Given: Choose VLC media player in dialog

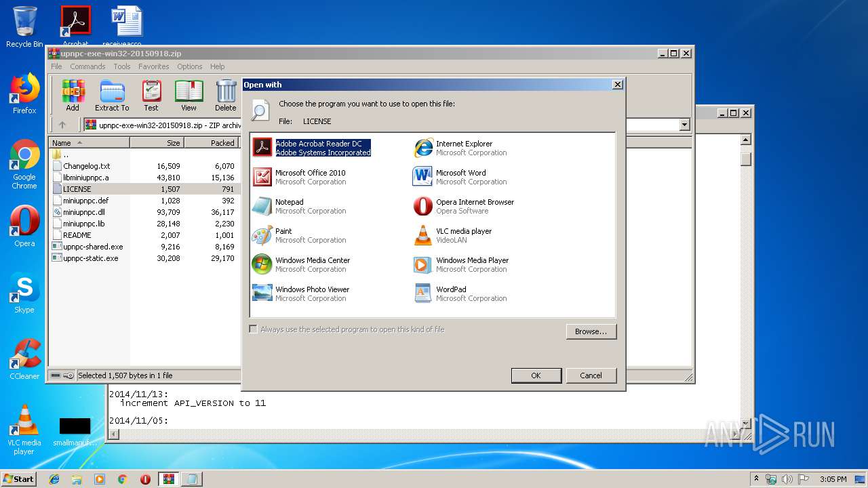Looking at the screenshot, I should (453, 235).
